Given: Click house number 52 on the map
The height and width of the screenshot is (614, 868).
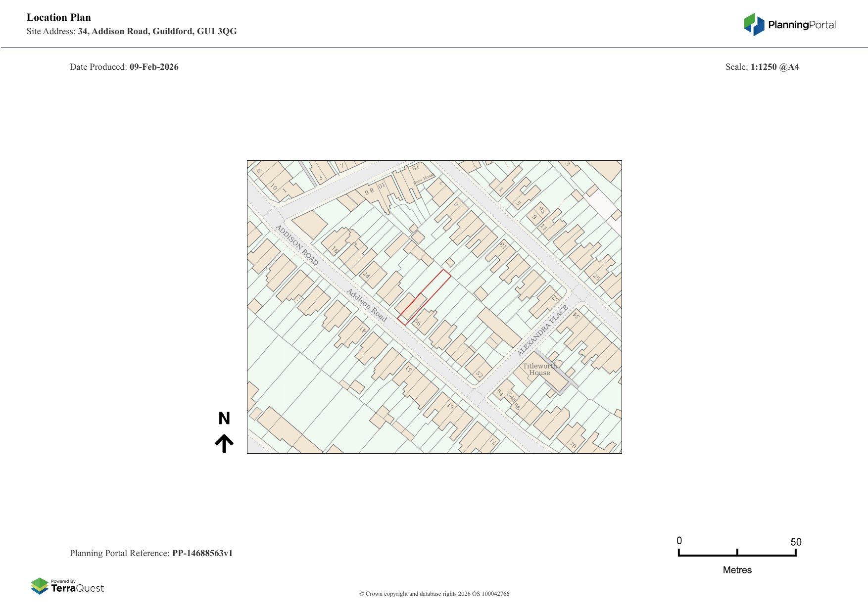Looking at the screenshot, I should click(x=479, y=375).
